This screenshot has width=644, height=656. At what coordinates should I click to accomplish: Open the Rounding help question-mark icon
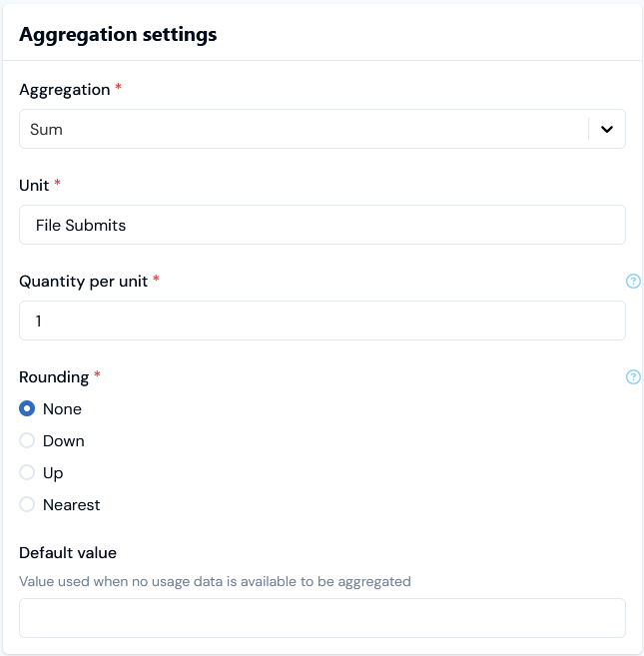point(633,377)
